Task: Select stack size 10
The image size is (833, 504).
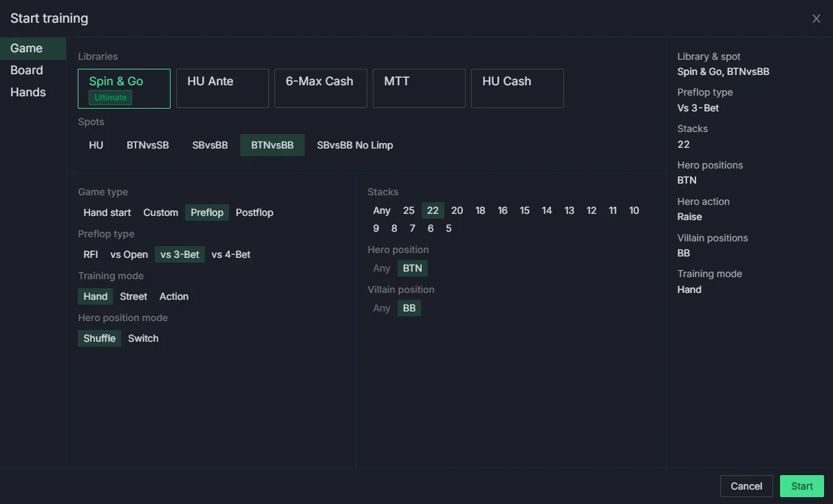Action: (x=634, y=210)
